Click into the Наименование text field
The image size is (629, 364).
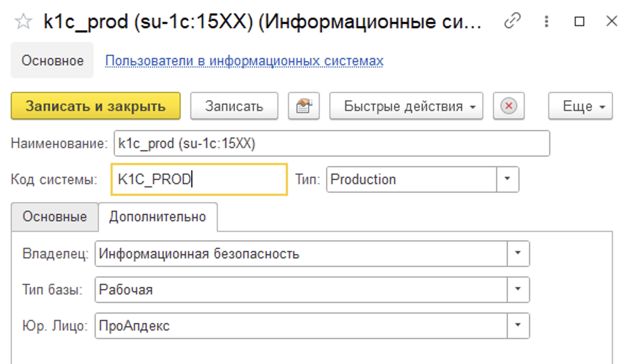[x=331, y=144]
